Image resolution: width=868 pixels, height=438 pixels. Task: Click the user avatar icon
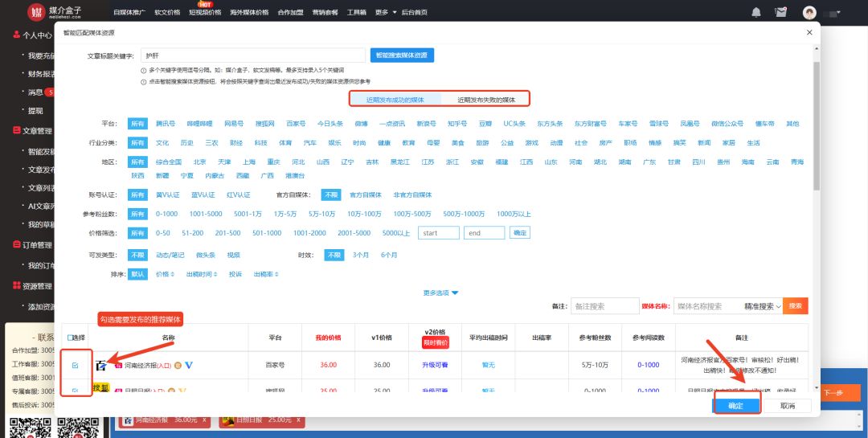click(809, 12)
